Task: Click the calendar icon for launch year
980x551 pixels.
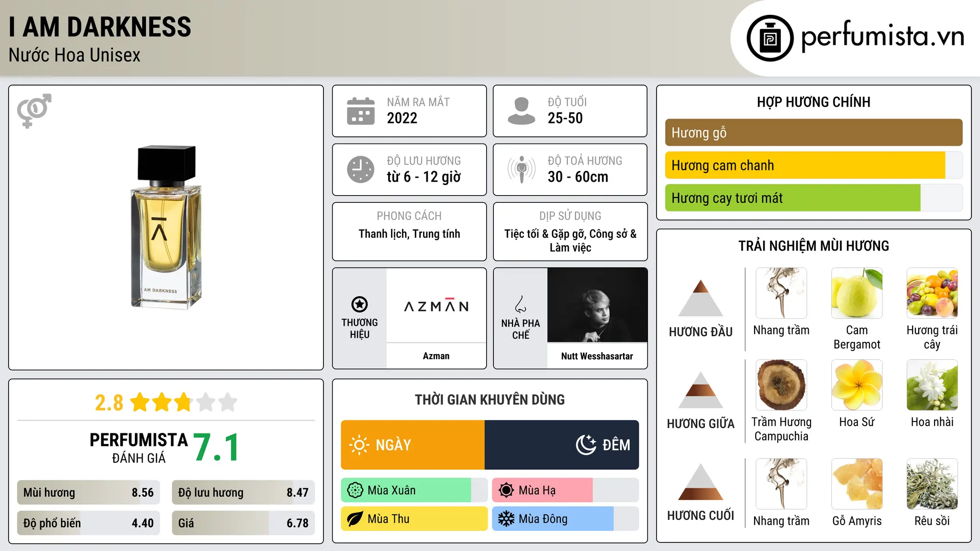Action: click(361, 111)
